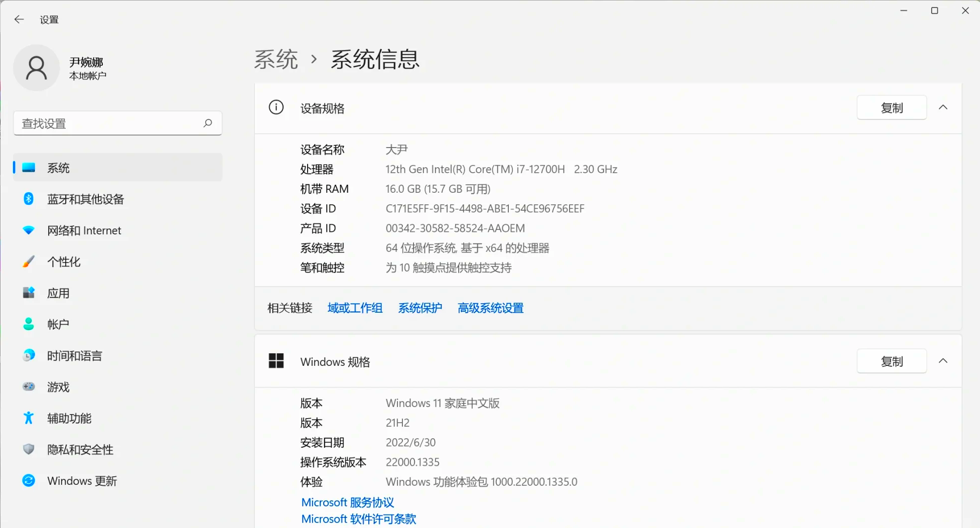Image resolution: width=980 pixels, height=528 pixels.
Task: Open the 系统保护 link
Action: coord(420,308)
